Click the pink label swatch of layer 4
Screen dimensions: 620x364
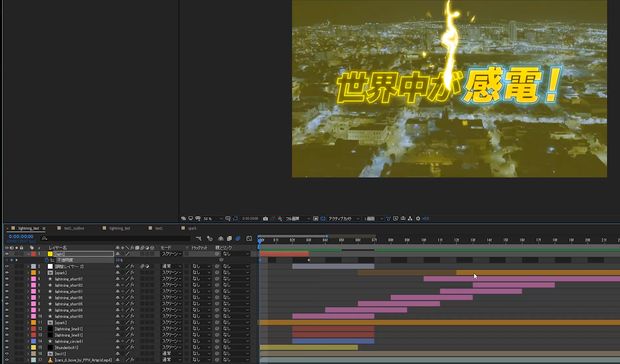click(34, 279)
